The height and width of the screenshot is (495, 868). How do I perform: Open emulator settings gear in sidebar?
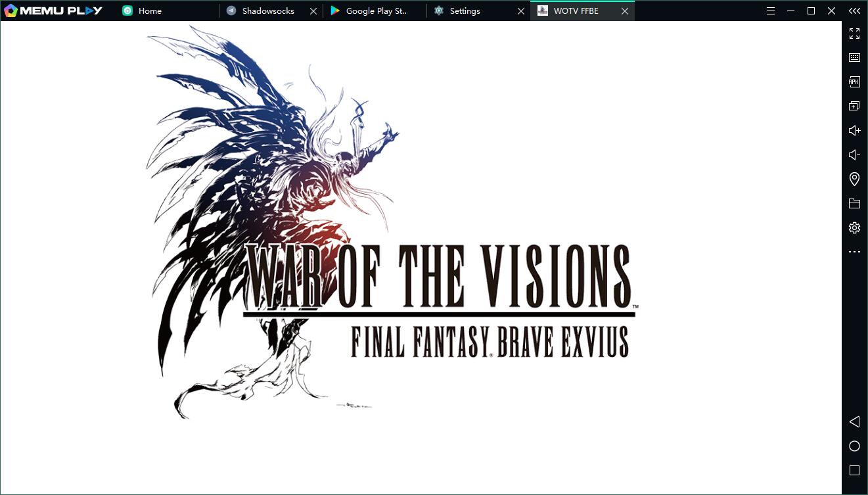(x=854, y=228)
